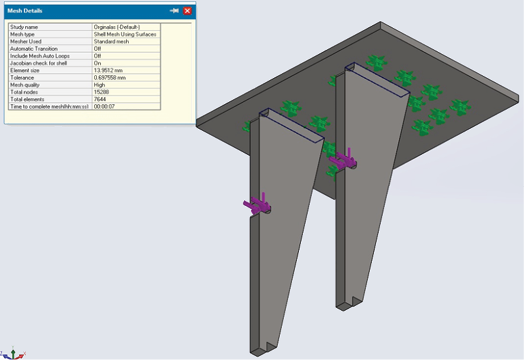
Task: Select the purple force arrow on left bracket
Action: (x=257, y=204)
